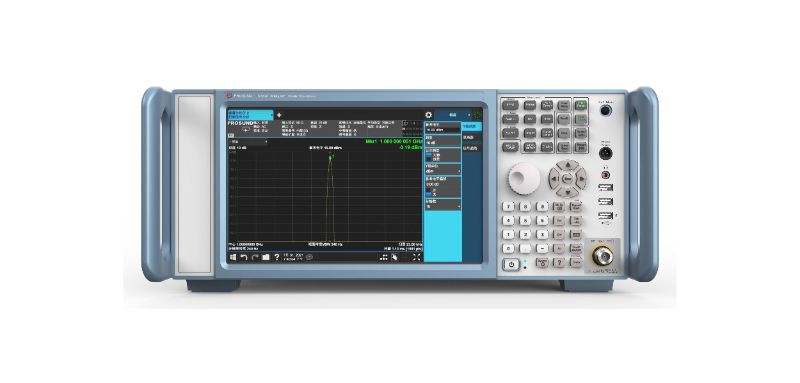Select the upper scale type option
This screenshot has width=800, height=383.
tap(429, 155)
